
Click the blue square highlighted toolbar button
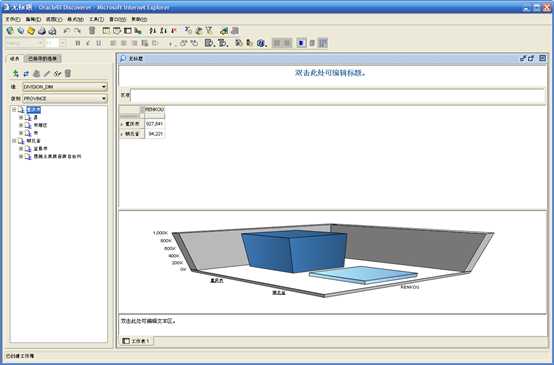click(x=301, y=43)
